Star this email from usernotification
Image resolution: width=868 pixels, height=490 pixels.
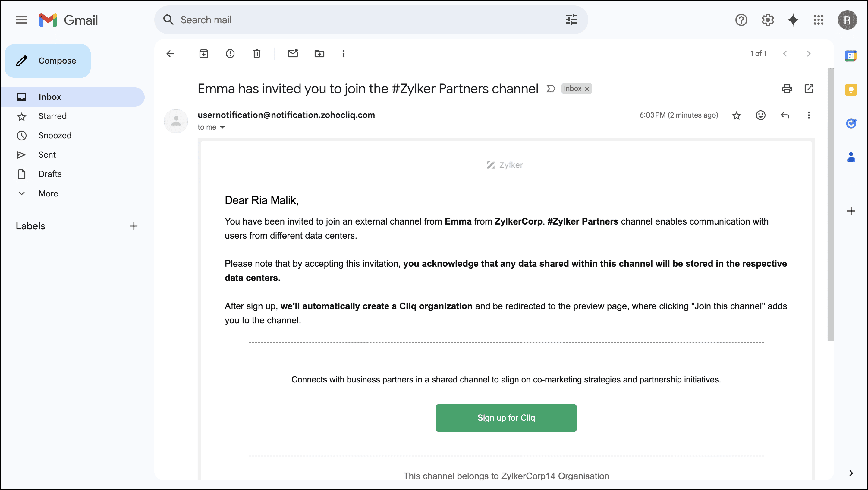(737, 116)
